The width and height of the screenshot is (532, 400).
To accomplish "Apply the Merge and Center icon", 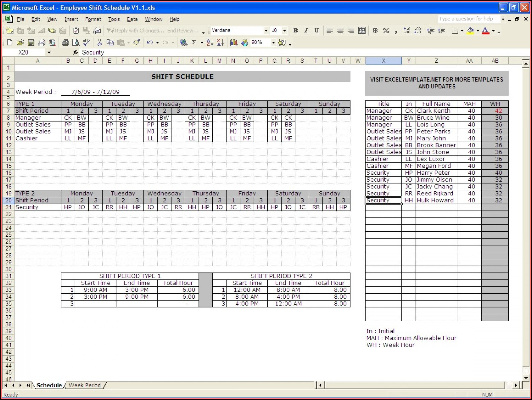I will pos(362,31).
